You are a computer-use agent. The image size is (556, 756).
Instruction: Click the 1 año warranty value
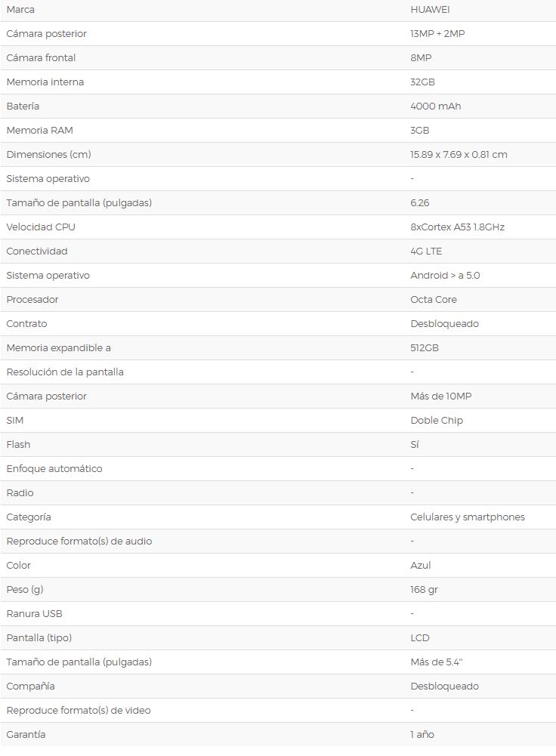422,734
